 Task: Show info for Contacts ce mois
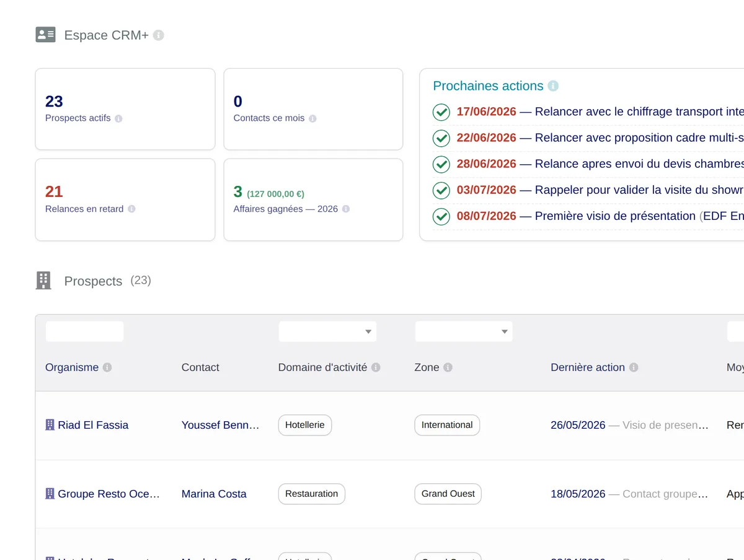point(312,118)
